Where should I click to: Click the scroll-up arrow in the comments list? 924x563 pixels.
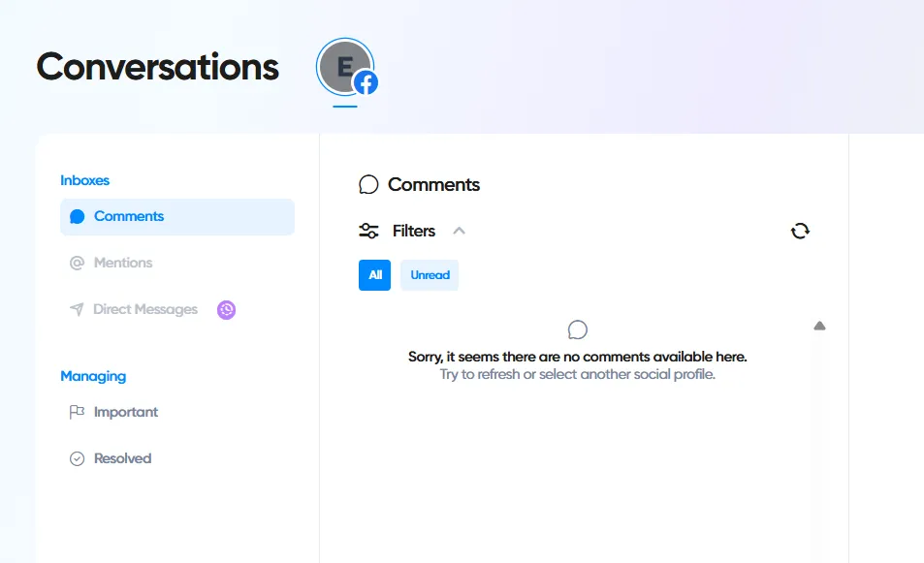click(819, 327)
